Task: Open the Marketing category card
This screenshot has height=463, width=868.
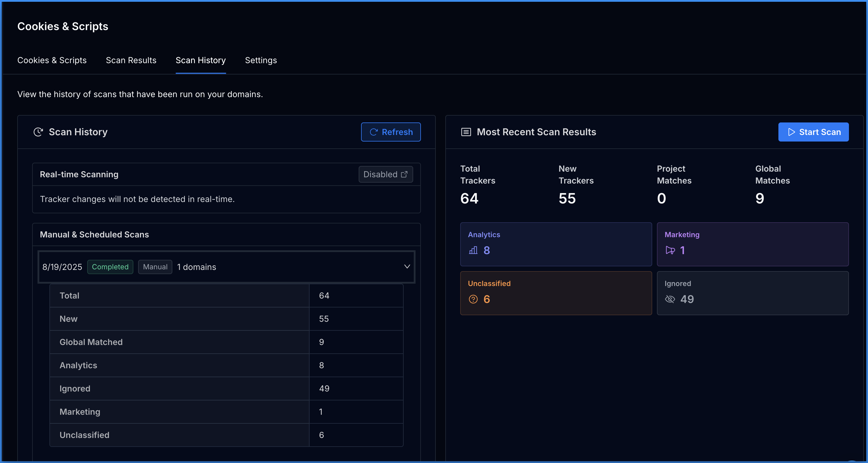Action: coord(753,244)
